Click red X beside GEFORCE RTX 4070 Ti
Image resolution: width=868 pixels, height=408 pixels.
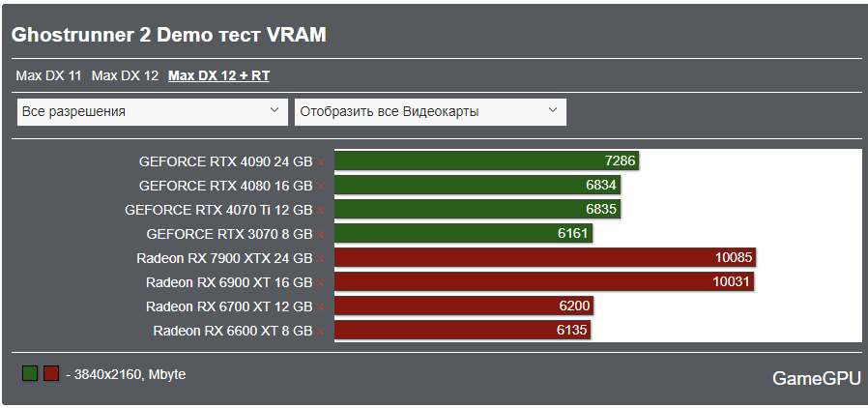(320, 210)
